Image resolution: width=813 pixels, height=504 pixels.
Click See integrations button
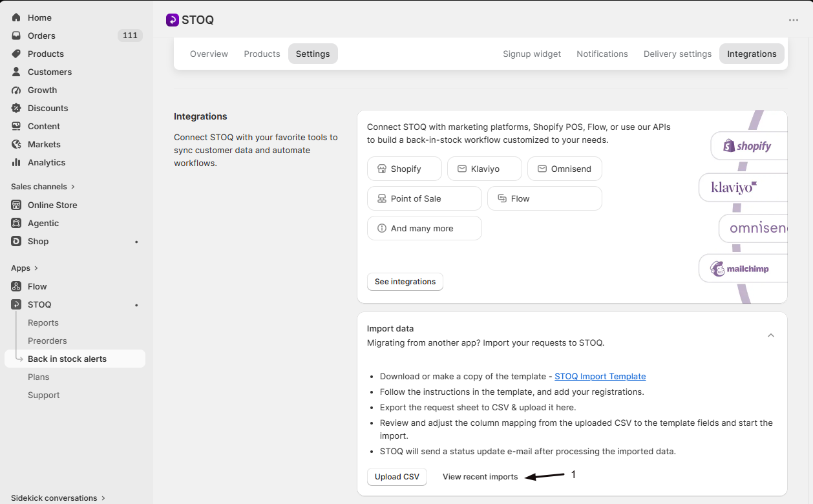click(x=405, y=282)
